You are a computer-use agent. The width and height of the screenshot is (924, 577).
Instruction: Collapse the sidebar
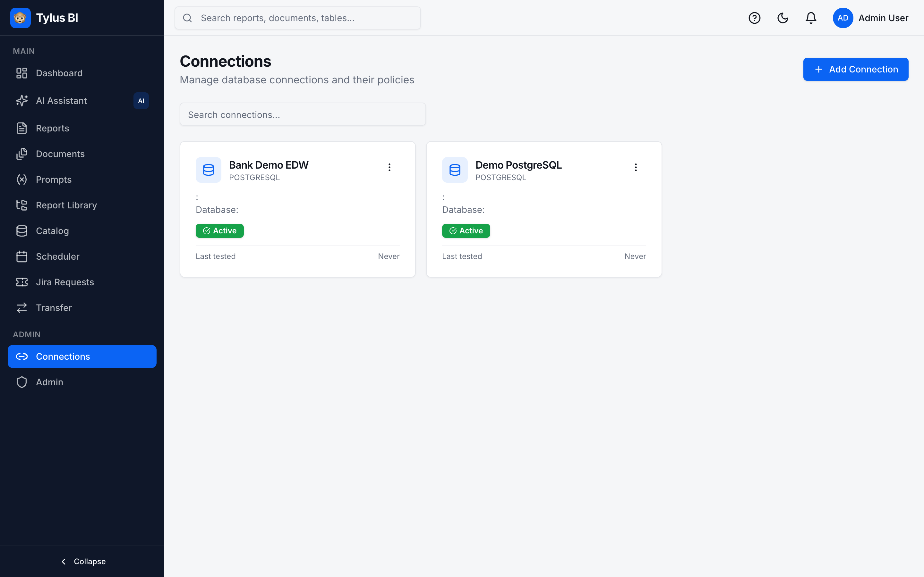pos(82,561)
